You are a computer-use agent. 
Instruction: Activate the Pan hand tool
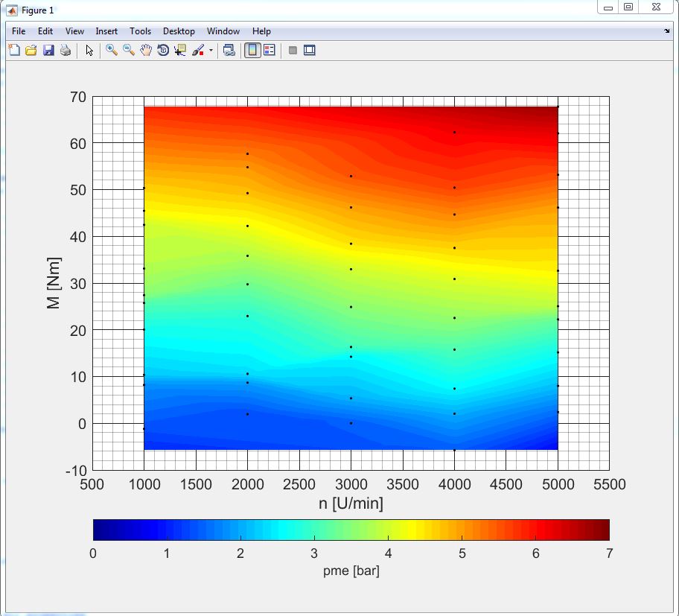click(x=146, y=51)
